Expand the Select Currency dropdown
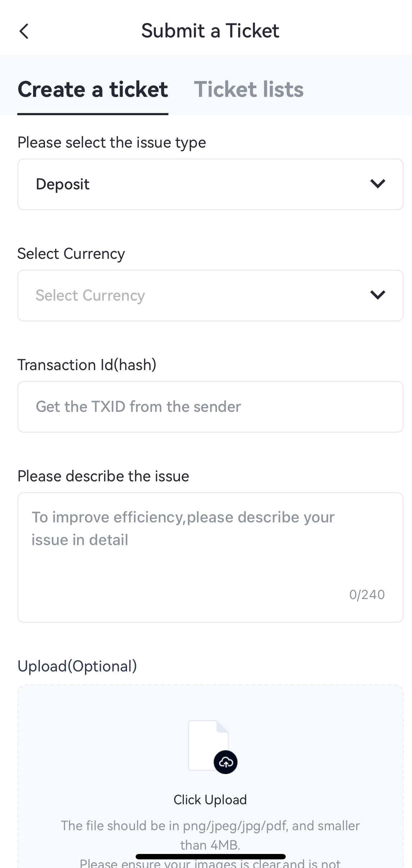 tap(210, 296)
